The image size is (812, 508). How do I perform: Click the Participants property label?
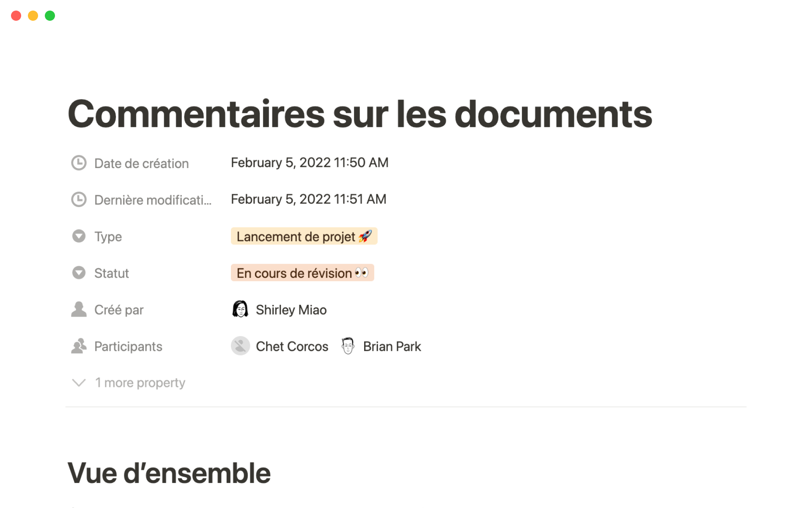128,347
